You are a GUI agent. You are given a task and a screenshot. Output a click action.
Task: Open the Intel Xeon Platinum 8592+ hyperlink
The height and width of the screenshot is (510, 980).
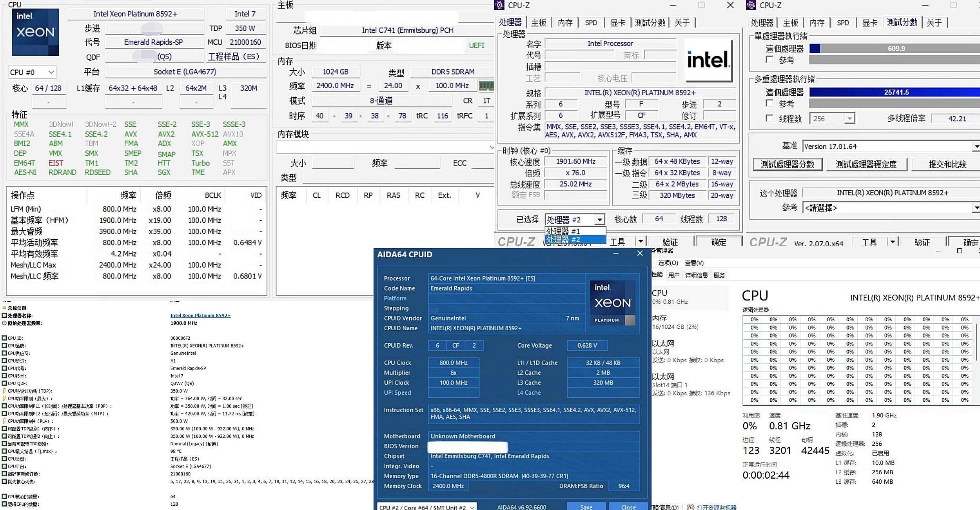200,315
